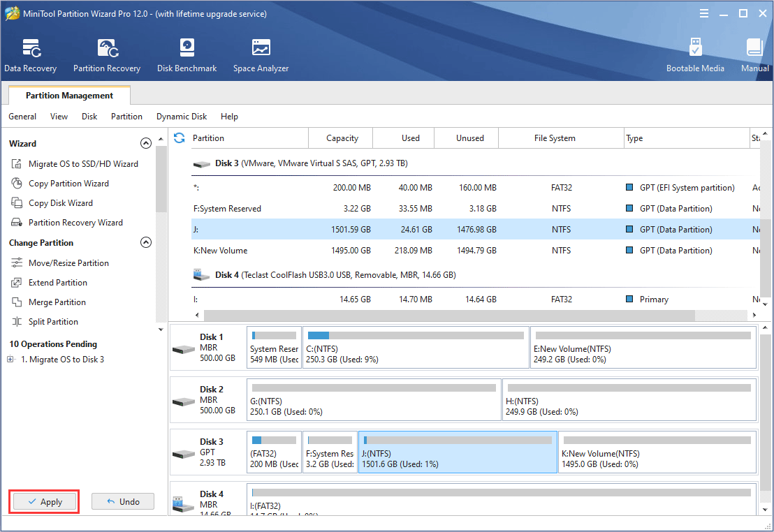
Task: Open the Manual
Action: [x=754, y=55]
